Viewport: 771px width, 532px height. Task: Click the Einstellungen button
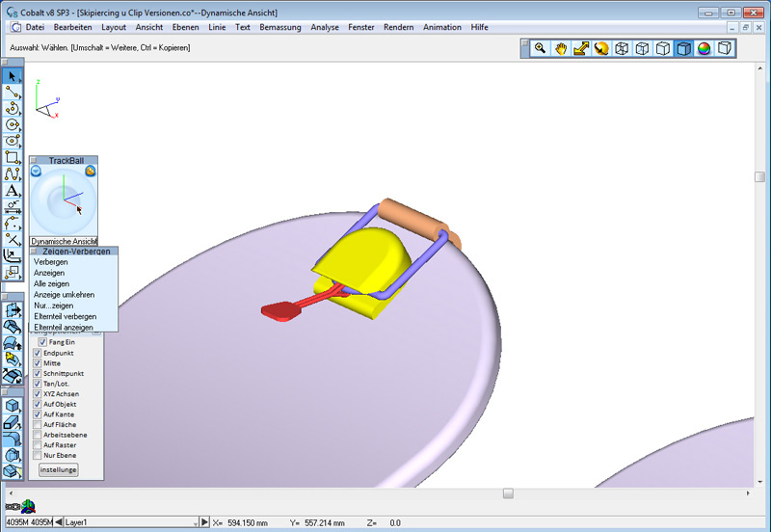coord(58,469)
